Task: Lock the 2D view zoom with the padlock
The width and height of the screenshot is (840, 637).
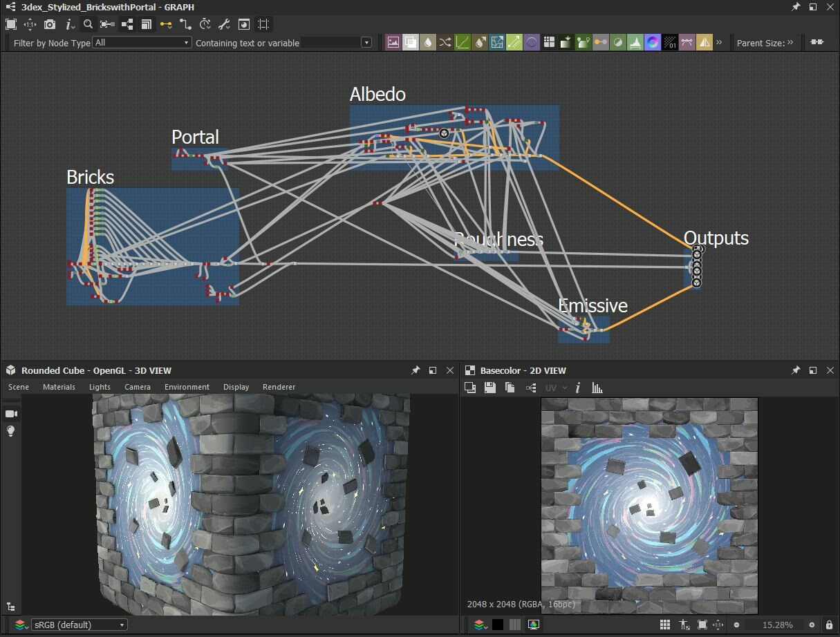Action: point(829,624)
